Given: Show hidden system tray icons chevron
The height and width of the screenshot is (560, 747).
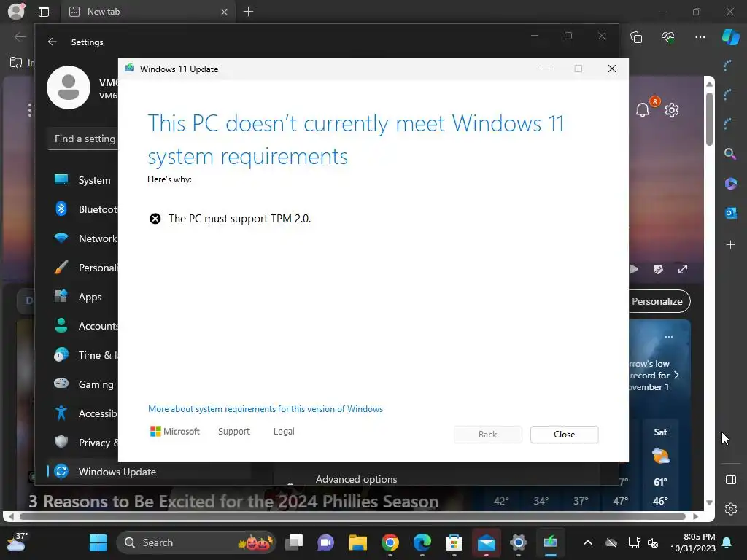Looking at the screenshot, I should click(x=588, y=542).
